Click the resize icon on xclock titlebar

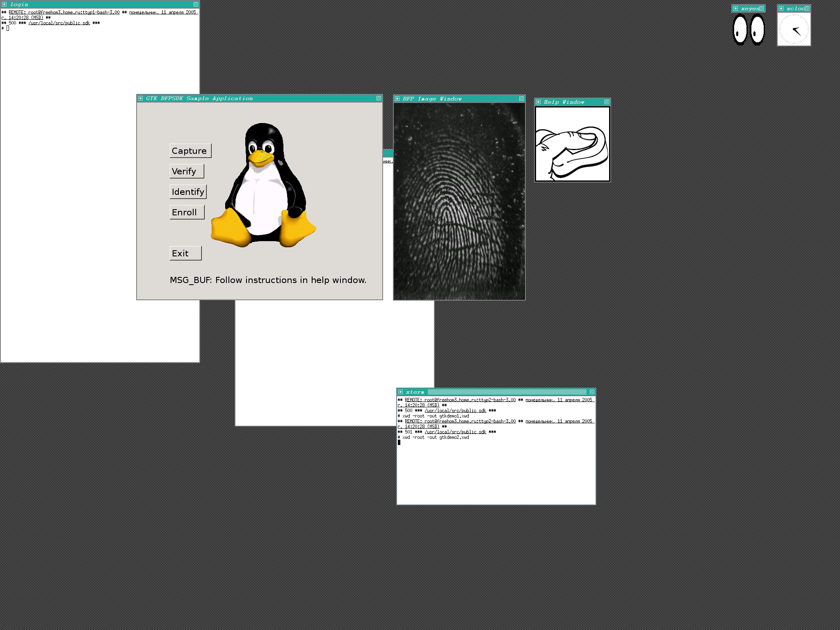[806, 8]
